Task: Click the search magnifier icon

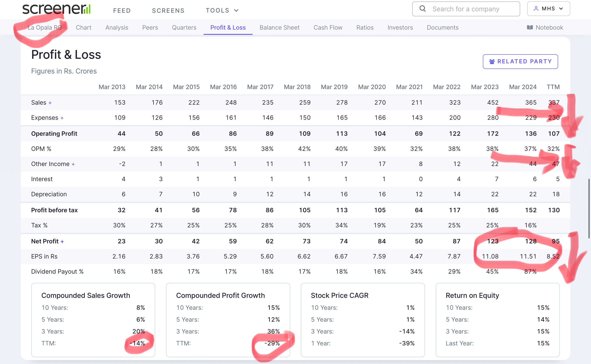Action: [x=422, y=9]
